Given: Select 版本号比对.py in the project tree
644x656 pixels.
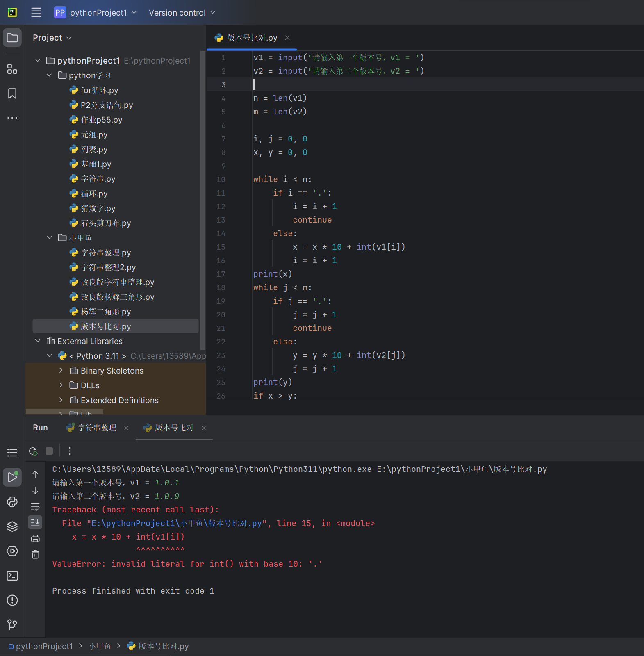Looking at the screenshot, I should click(x=116, y=326).
